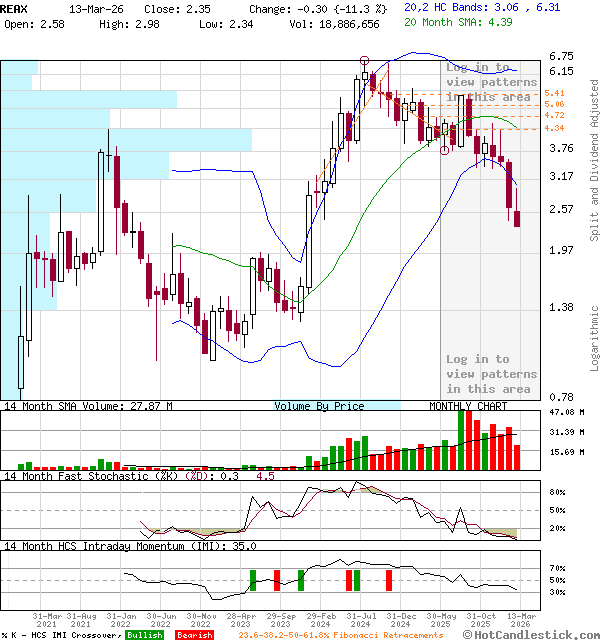600x640 pixels.
Task: Click the '14 Month Fast Stochastic' panel title
Action: [100, 477]
